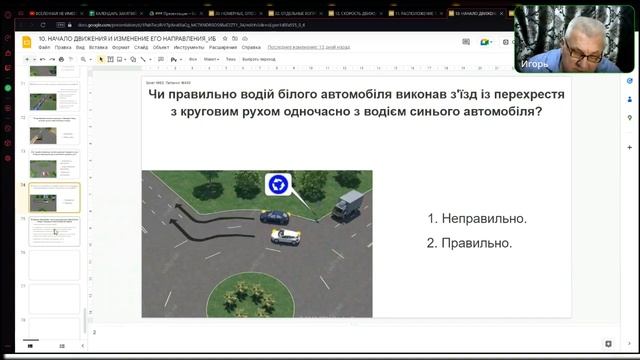Open the Инструменты menu
Screen dimensions: 640x360
tap(189, 47)
